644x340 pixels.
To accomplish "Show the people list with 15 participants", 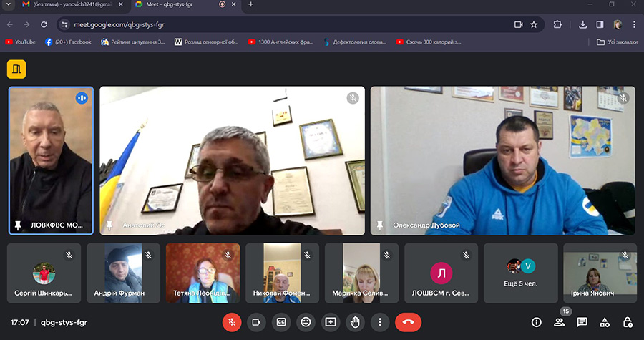I will (x=560, y=322).
